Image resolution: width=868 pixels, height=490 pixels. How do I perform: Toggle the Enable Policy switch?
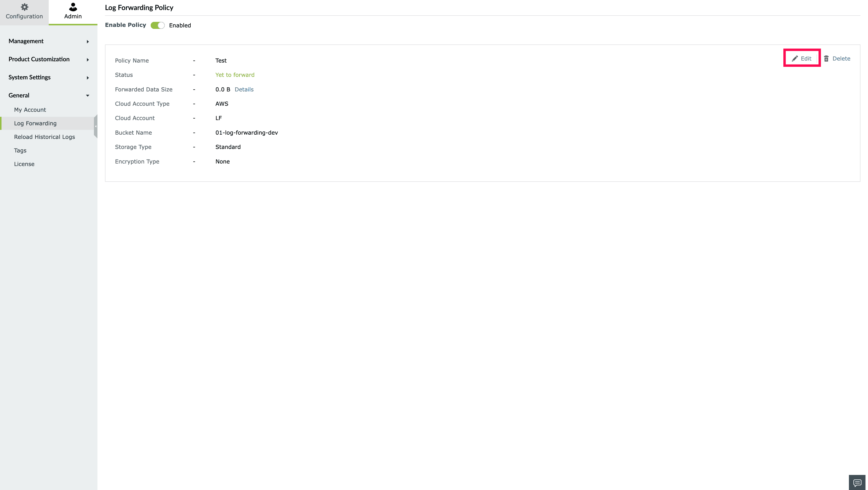157,25
